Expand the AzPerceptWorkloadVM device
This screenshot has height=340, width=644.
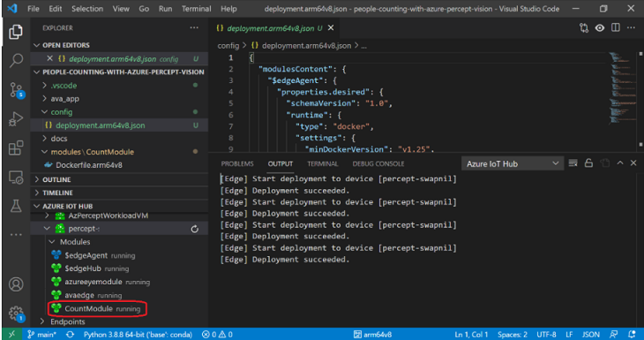pyautogui.click(x=48, y=215)
